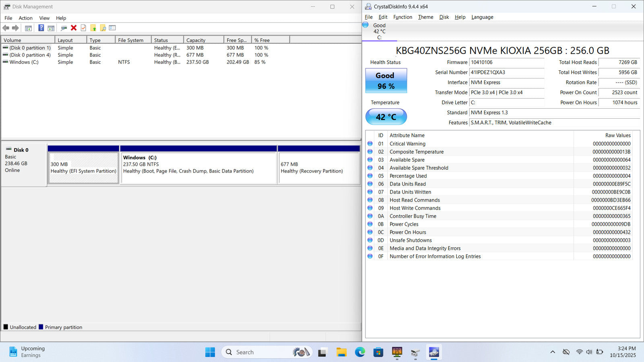This screenshot has width=644, height=362.
Task: Click the Show/Hide Action Pane toolbar icon
Action: [x=51, y=28]
